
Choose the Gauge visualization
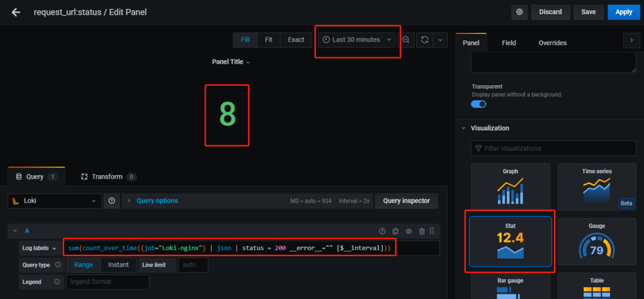(x=597, y=242)
